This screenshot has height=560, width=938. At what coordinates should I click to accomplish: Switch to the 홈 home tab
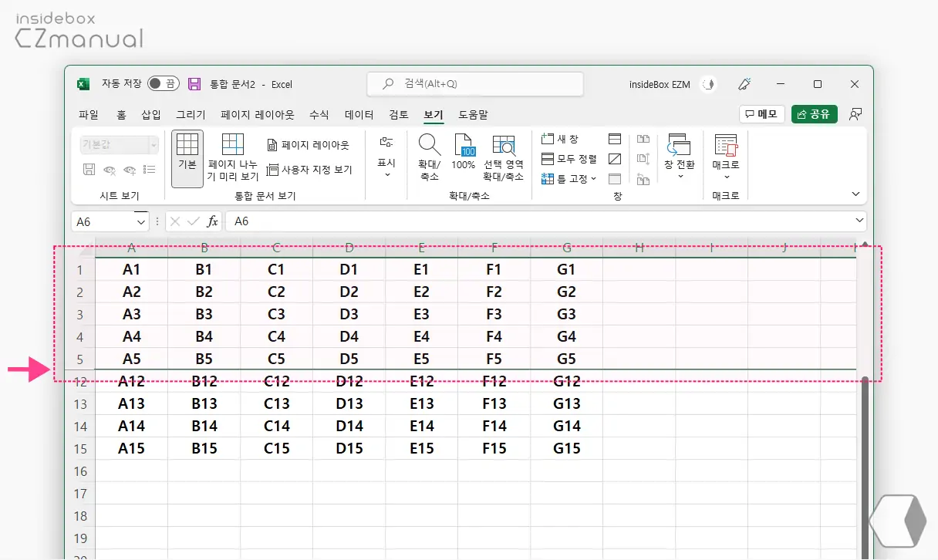[122, 115]
